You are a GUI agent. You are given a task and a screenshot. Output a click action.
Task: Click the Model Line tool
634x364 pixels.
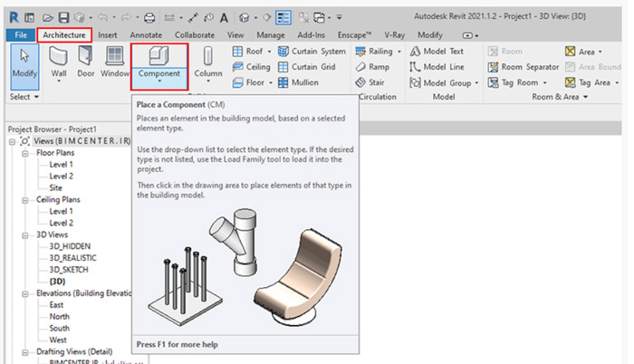tap(437, 67)
